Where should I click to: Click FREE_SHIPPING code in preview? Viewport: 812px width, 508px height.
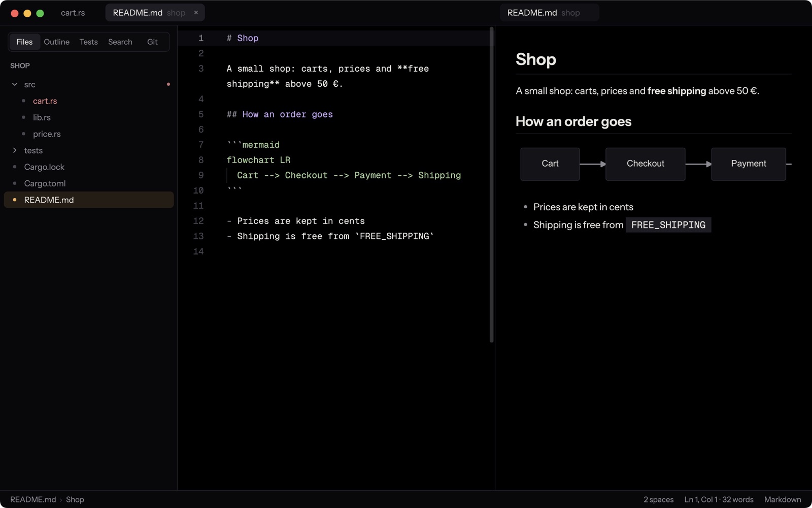tap(668, 225)
